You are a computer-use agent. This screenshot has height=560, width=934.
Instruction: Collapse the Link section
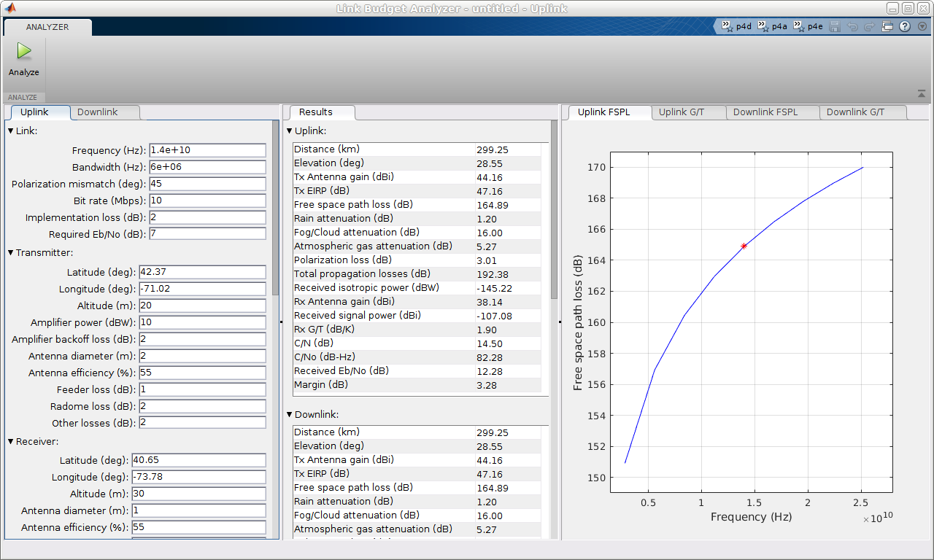click(x=11, y=131)
